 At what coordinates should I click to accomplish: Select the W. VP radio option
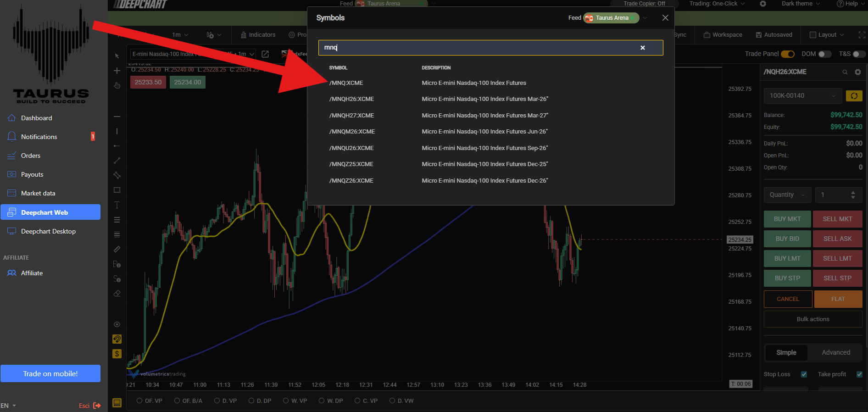[x=295, y=401]
